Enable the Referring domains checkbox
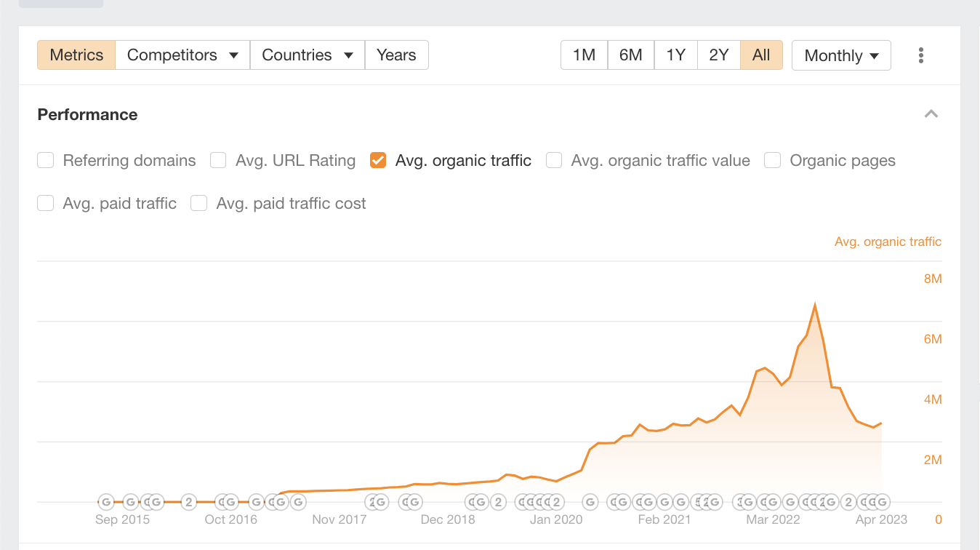Screen dimensions: 980x550 (x=45, y=160)
